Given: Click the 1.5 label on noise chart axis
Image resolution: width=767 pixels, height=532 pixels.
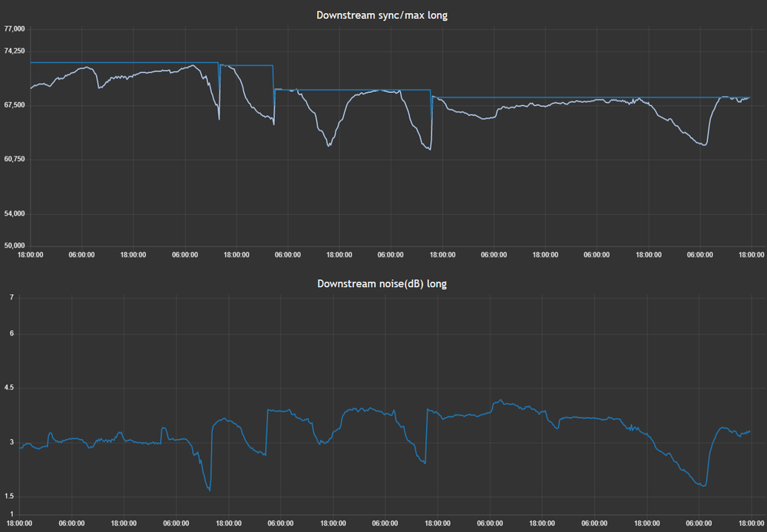Looking at the screenshot, I should tap(9, 496).
